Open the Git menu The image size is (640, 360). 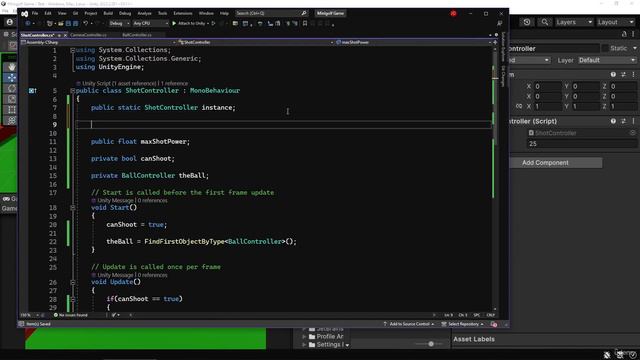75,13
